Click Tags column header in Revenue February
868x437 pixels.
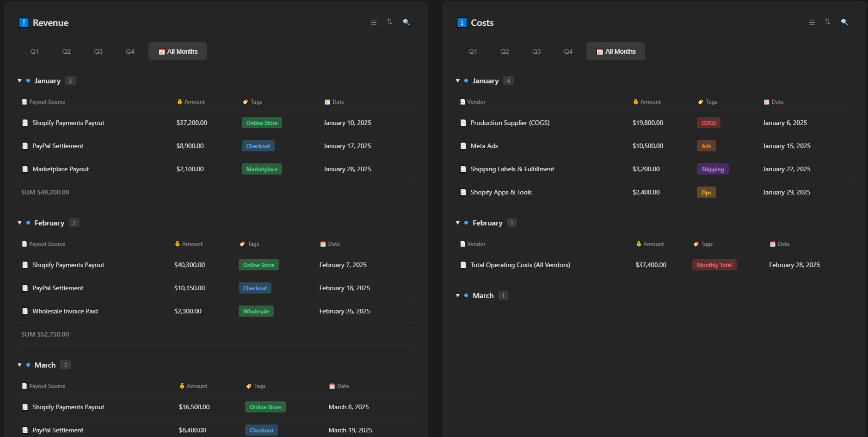point(249,244)
